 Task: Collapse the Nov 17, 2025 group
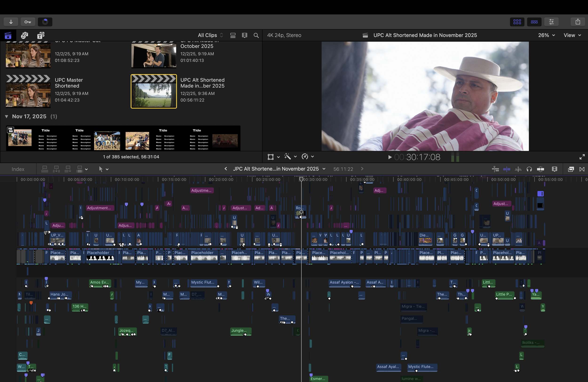tap(7, 116)
